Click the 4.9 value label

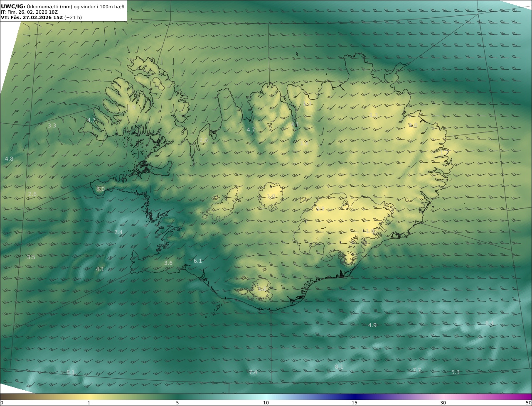[x=372, y=325]
